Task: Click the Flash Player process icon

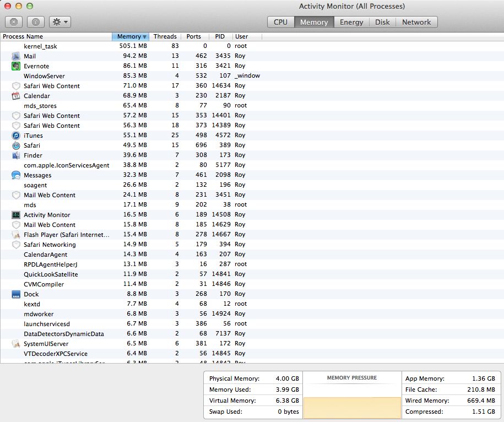Action: 16,235
